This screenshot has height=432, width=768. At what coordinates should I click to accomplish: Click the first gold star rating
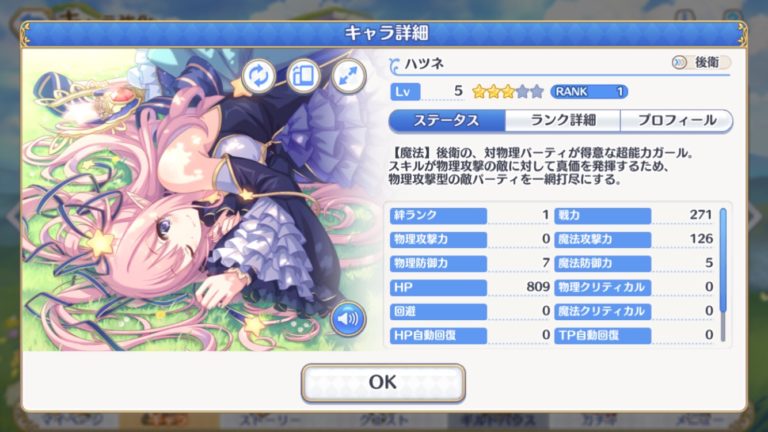click(479, 92)
